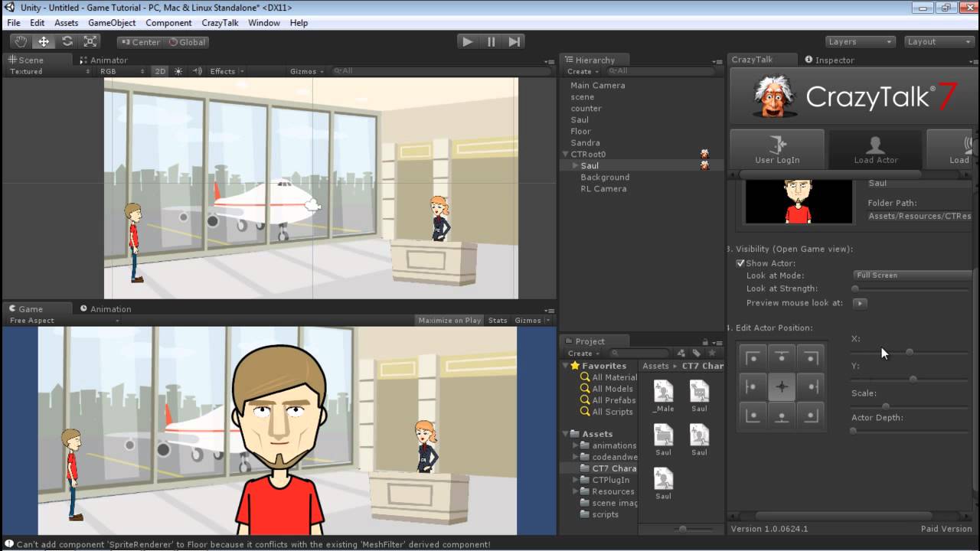Select the Move tool in the toolbar
Viewport: 980px width, 551px height.
point(44,42)
